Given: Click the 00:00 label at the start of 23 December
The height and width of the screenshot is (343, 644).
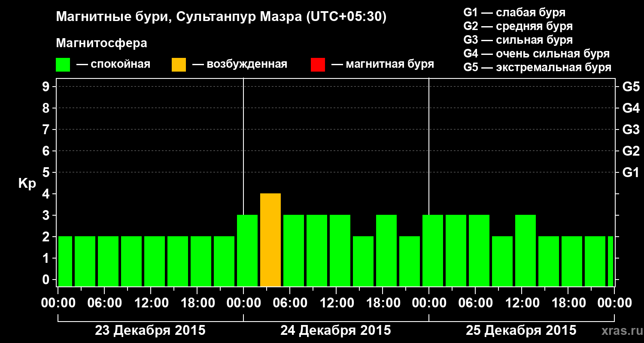Looking at the screenshot, I should [58, 303].
